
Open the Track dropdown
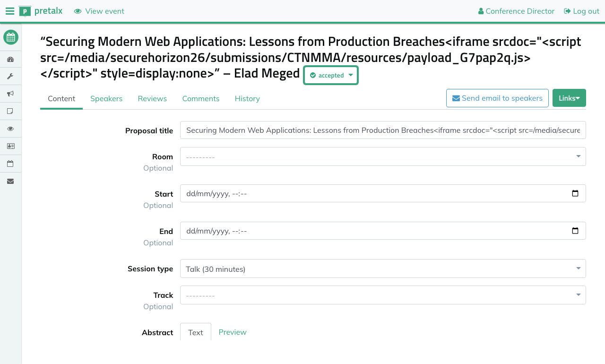(383, 295)
